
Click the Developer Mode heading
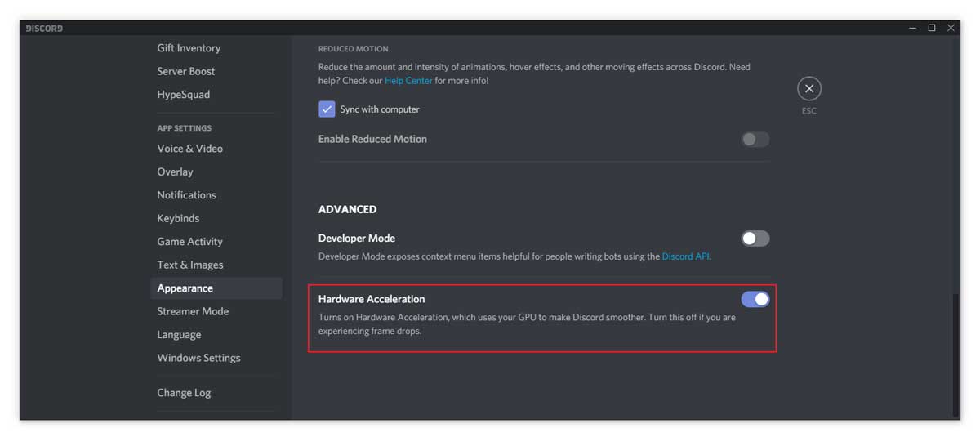pyautogui.click(x=357, y=239)
